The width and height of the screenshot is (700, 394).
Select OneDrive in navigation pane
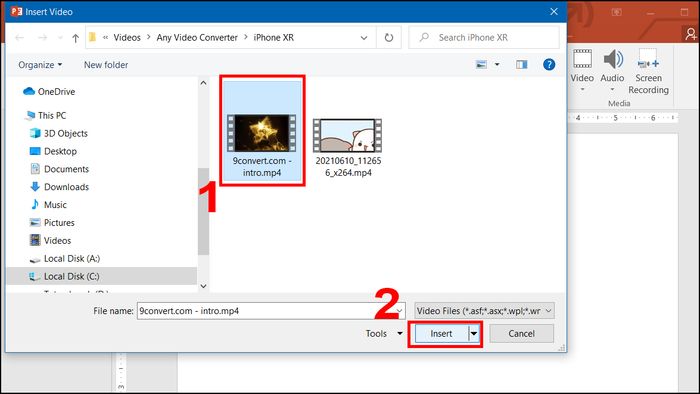[56, 91]
